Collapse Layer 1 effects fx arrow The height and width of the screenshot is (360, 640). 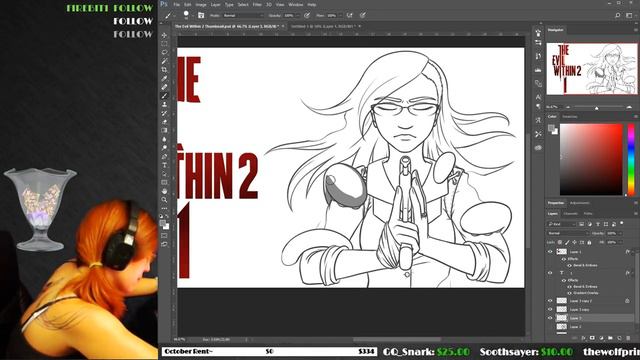click(x=633, y=252)
